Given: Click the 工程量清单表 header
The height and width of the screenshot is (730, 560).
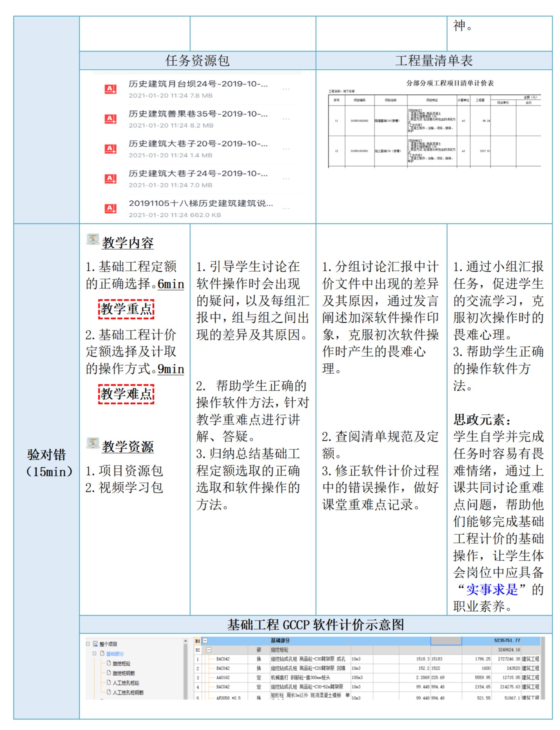Looking at the screenshot, I should coord(434,60).
